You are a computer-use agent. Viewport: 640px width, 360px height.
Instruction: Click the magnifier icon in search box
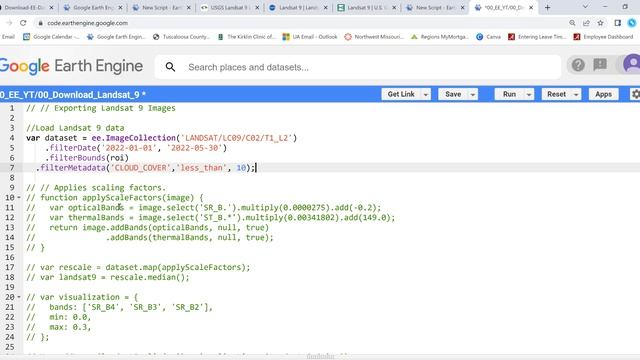(x=170, y=67)
